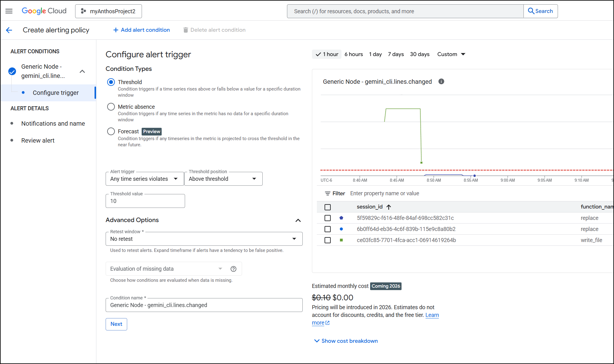Collapse the Advanced Options section

298,220
